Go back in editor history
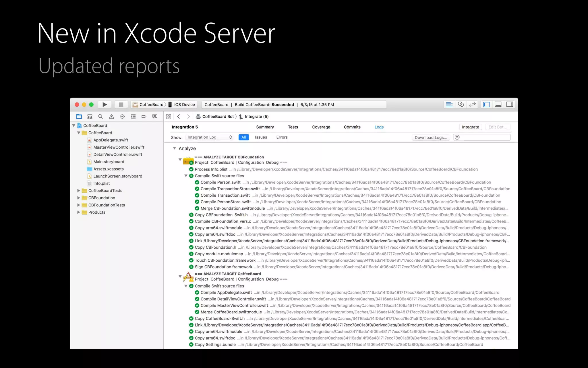 (179, 116)
